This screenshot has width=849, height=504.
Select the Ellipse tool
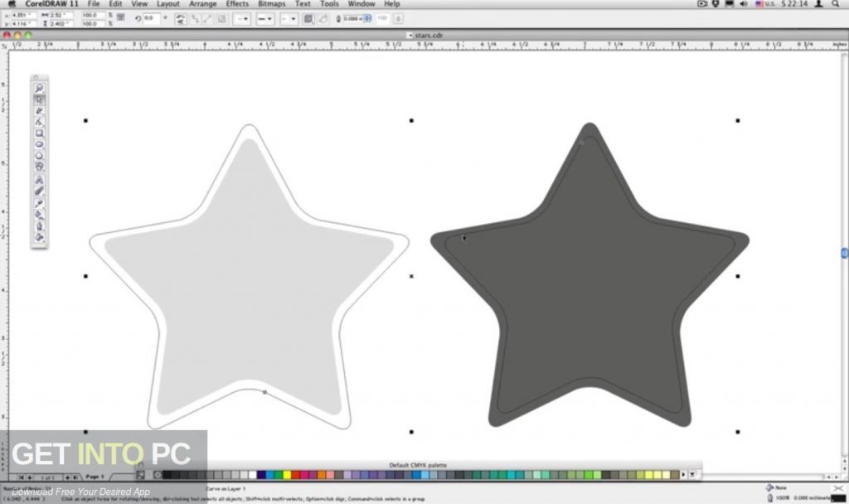39,144
